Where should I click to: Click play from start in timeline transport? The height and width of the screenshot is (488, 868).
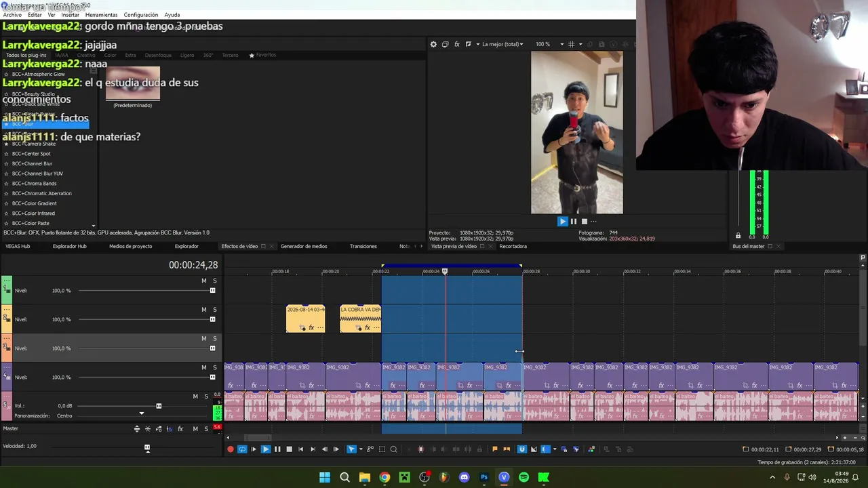[x=254, y=449]
